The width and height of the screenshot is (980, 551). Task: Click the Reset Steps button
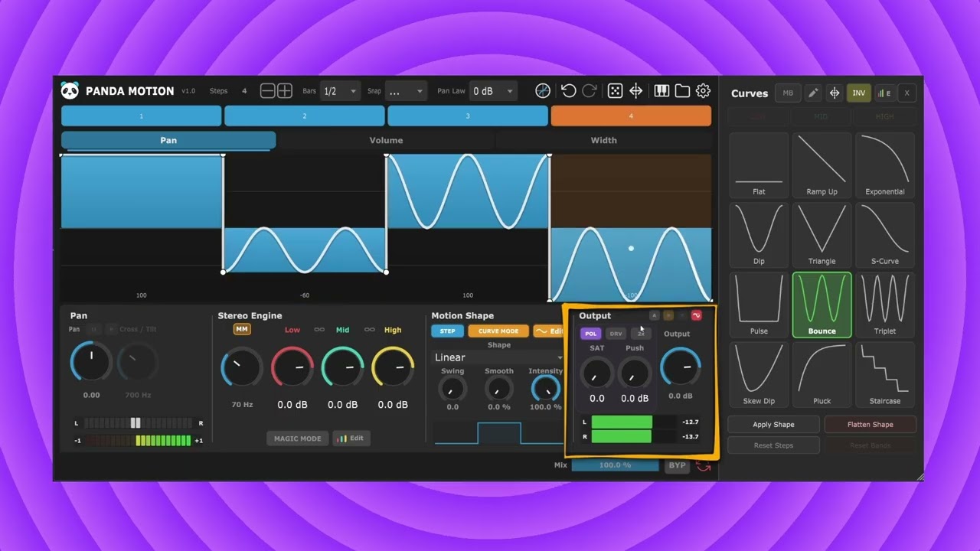(x=773, y=445)
